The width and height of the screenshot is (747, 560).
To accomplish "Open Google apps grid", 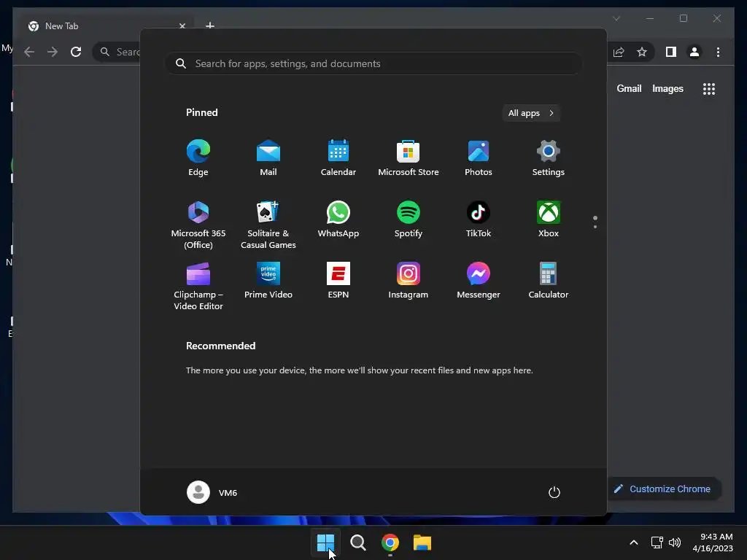I will [709, 88].
